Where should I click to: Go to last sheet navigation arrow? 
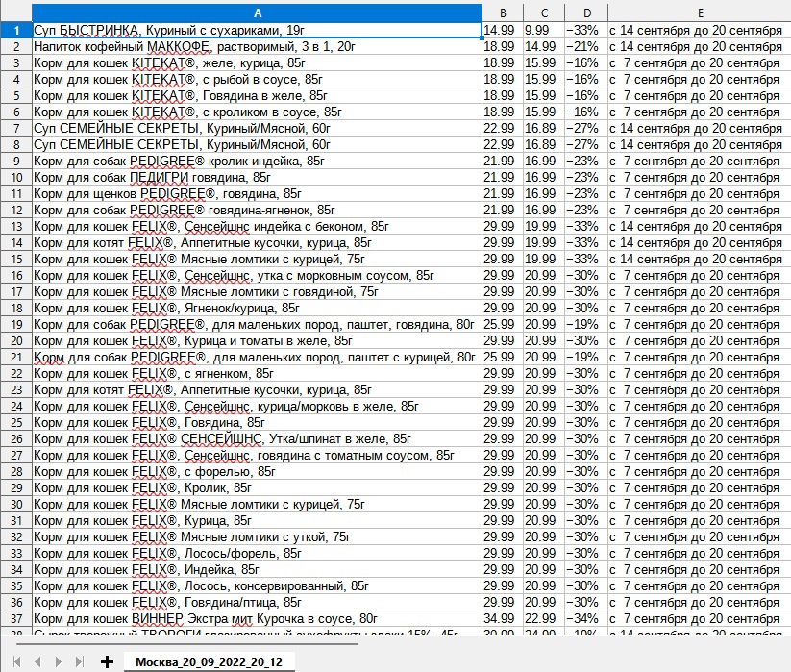click(79, 661)
